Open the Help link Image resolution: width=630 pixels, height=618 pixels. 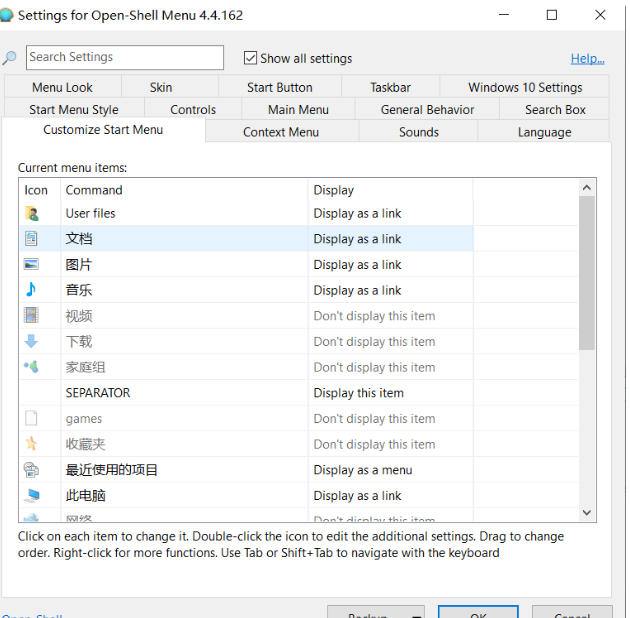pos(587,59)
